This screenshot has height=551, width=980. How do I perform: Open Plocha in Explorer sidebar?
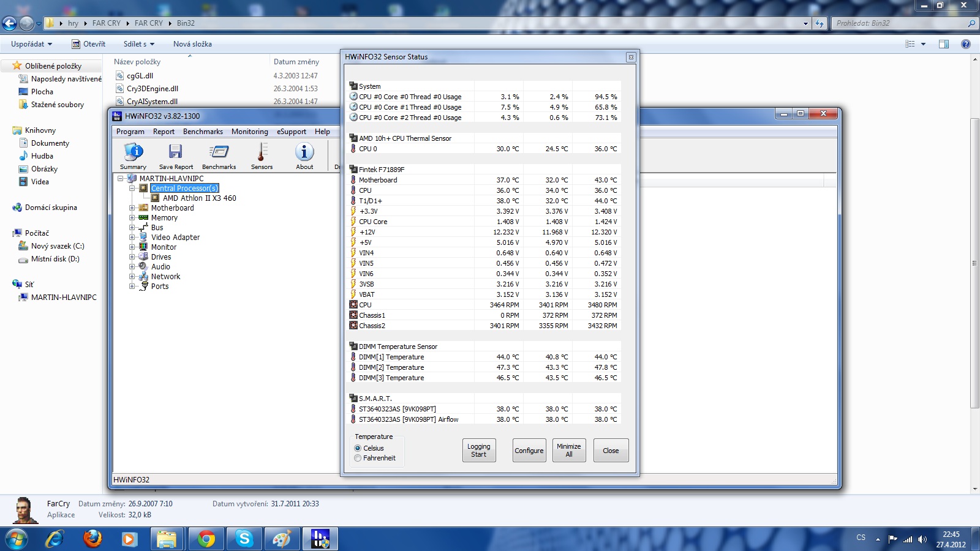[x=42, y=92]
